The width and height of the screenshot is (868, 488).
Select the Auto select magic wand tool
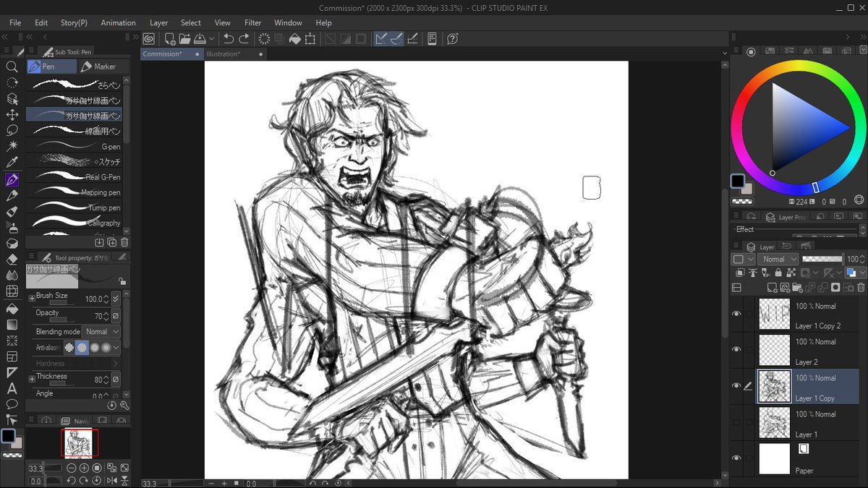(12, 146)
